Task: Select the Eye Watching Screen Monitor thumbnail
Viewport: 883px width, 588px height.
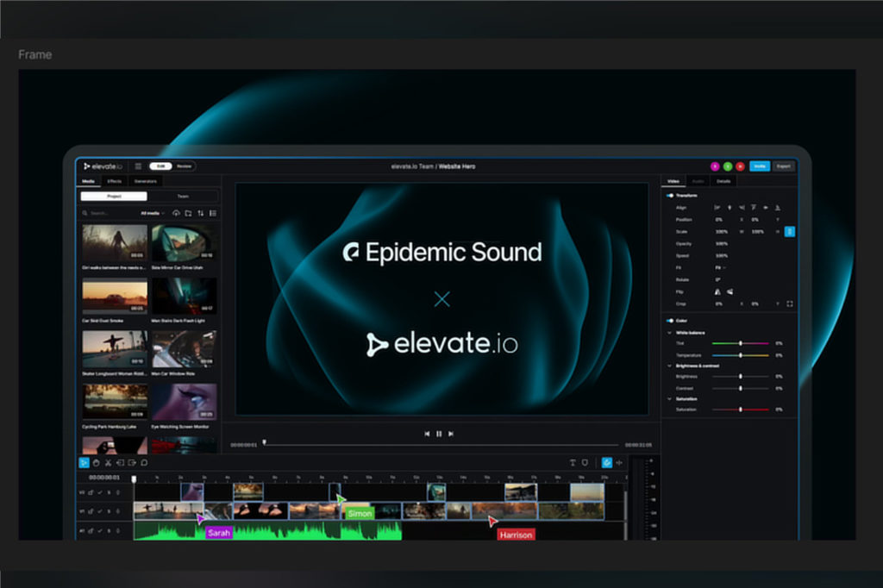Action: [x=185, y=402]
